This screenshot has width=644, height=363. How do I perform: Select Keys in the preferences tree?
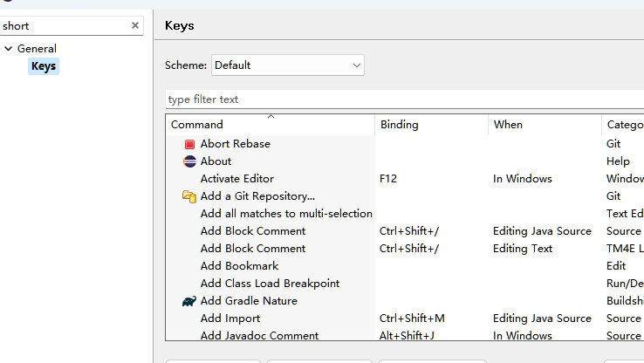(x=44, y=66)
